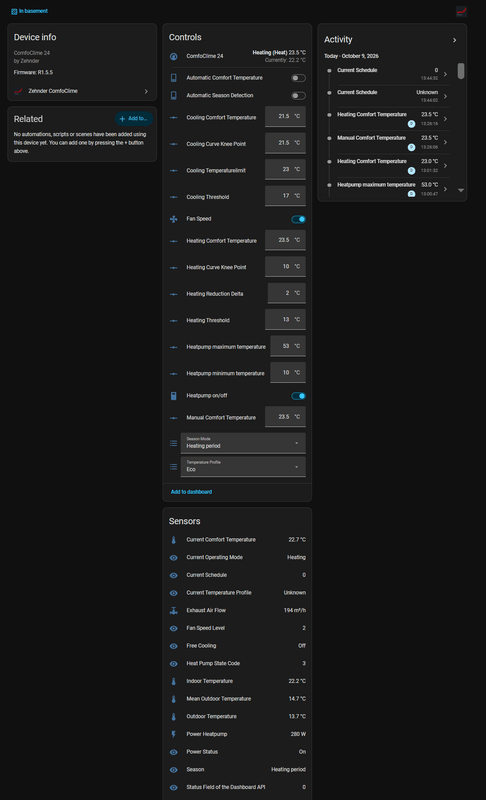Click the Current Operating Mode eye icon
This screenshot has width=486, height=800.
[173, 558]
